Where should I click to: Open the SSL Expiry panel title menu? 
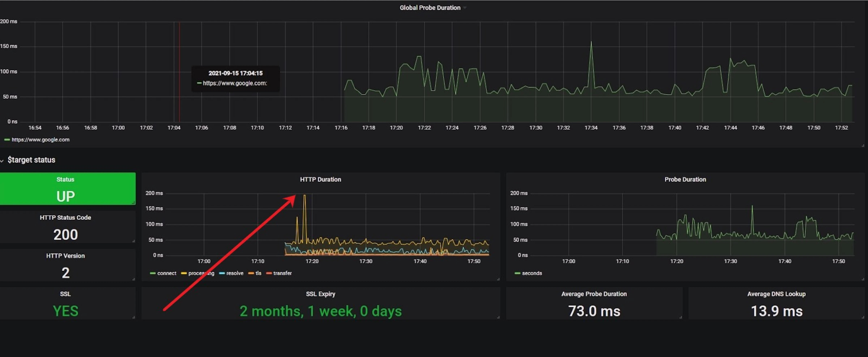[320, 294]
